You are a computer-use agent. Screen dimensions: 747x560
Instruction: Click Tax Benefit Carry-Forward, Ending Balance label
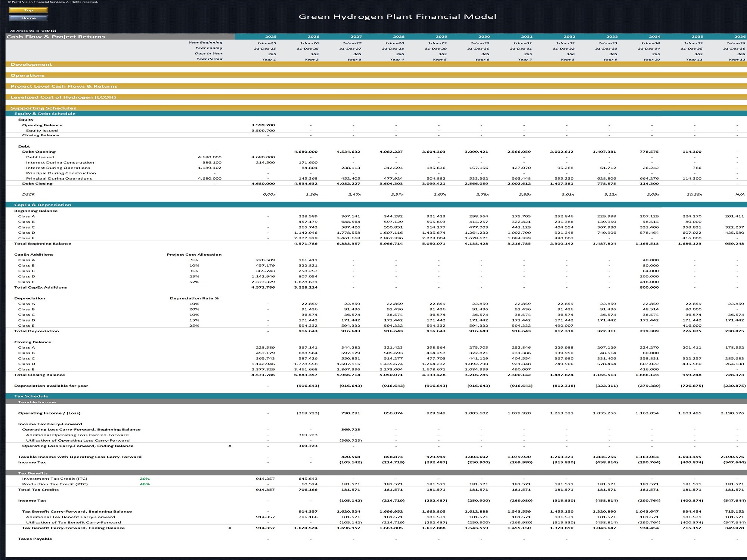[x=73, y=528]
